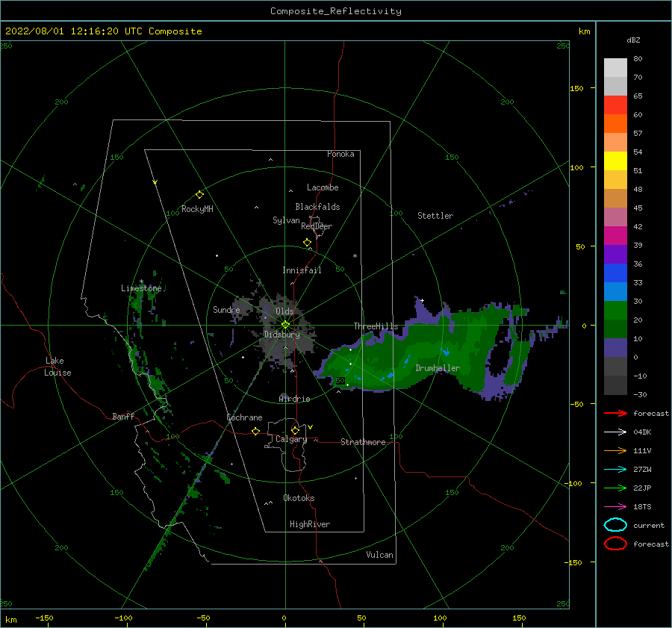
Task: Click the white 04DK arrow in the legend
Action: tap(615, 432)
